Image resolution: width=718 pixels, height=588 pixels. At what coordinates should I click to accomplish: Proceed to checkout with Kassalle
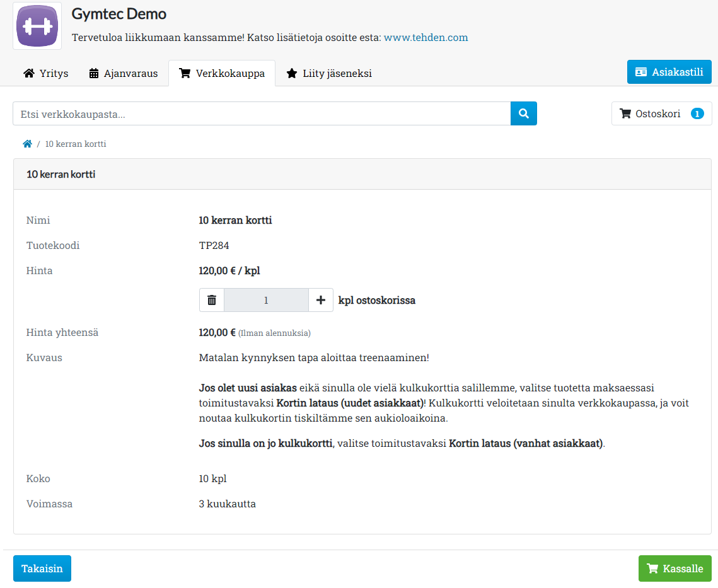pyautogui.click(x=675, y=568)
